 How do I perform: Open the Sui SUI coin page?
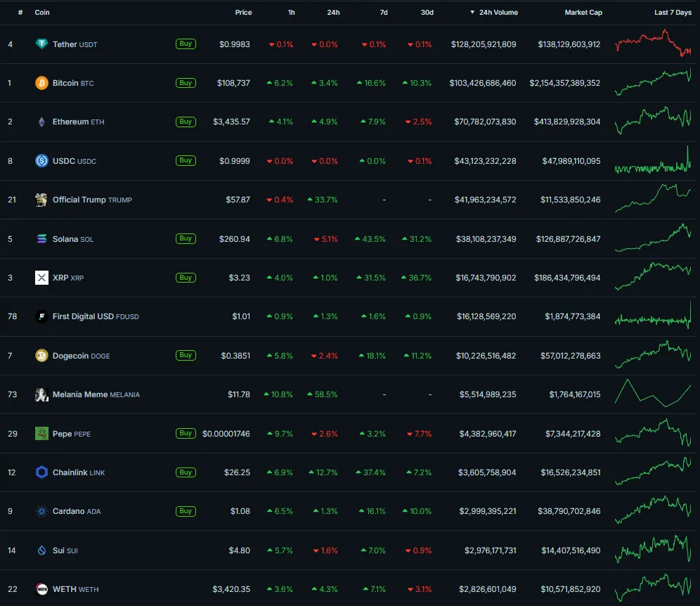click(x=65, y=550)
